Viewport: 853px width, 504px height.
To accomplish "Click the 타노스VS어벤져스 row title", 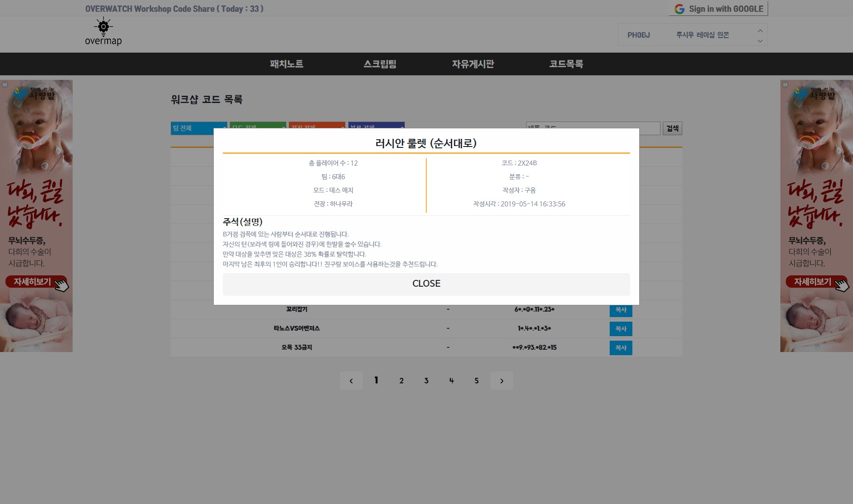I will (296, 328).
